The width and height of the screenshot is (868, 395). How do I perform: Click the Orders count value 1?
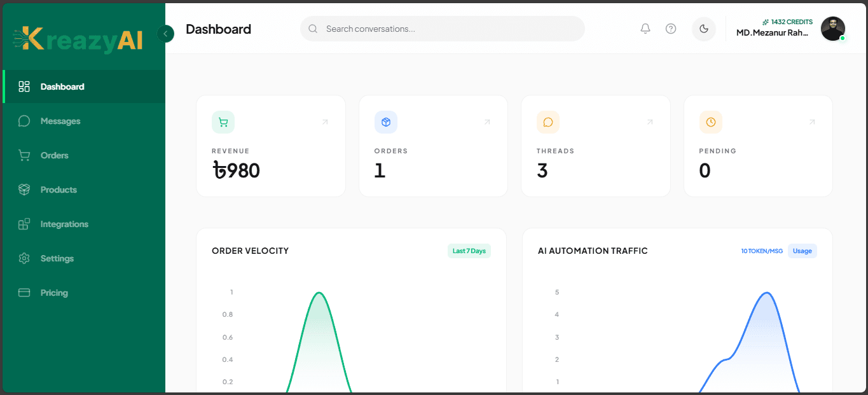380,170
